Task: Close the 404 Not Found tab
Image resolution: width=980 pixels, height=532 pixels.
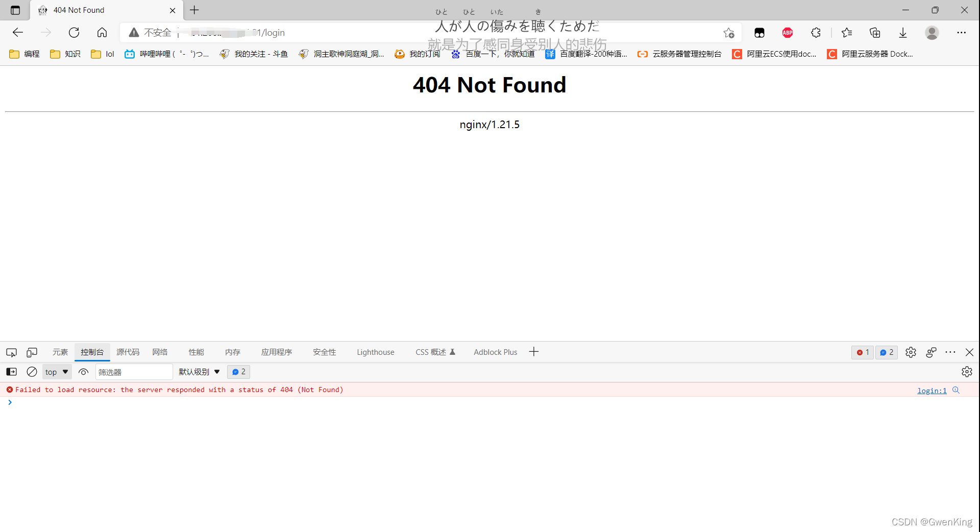Action: point(173,10)
